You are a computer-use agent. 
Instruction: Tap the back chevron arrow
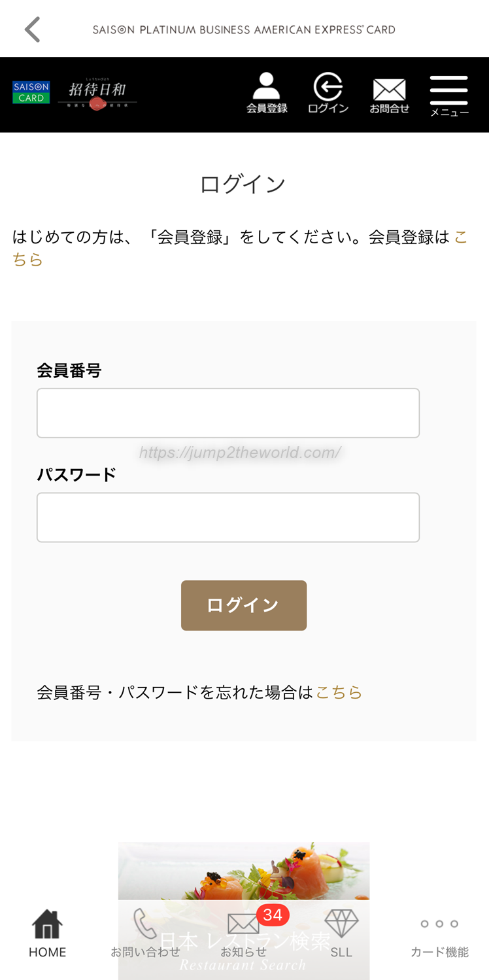point(32,29)
